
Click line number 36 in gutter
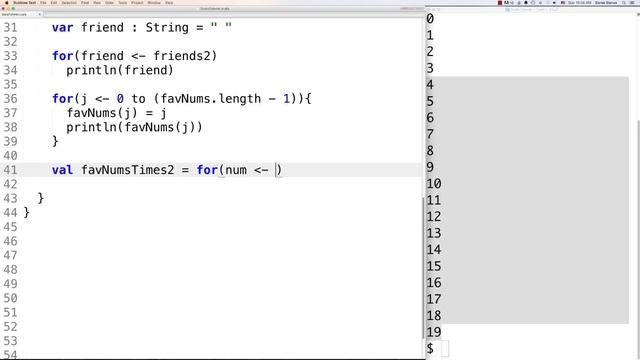click(x=10, y=98)
